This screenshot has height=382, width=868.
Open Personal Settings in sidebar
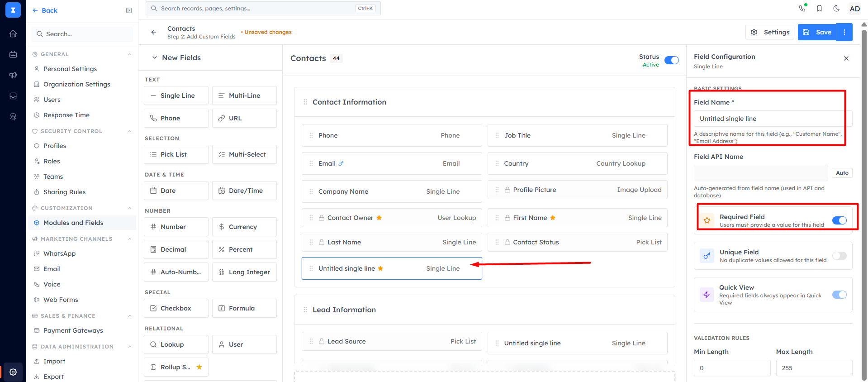[x=81, y=69]
